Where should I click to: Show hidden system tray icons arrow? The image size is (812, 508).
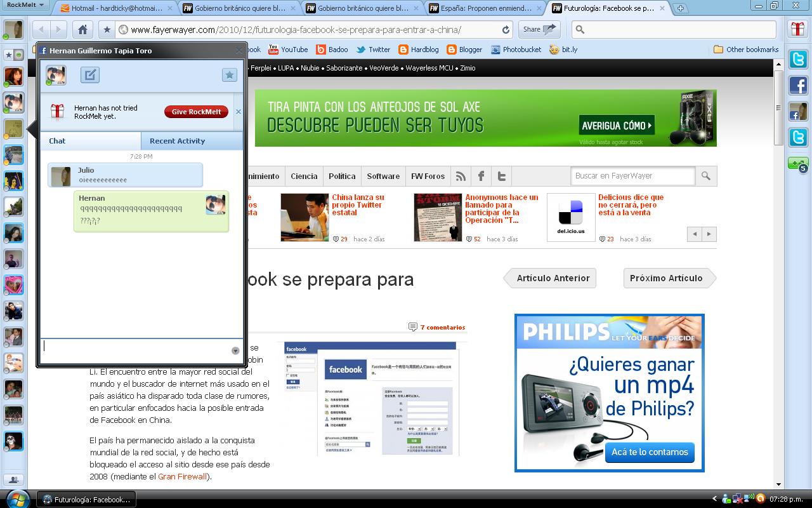715,499
